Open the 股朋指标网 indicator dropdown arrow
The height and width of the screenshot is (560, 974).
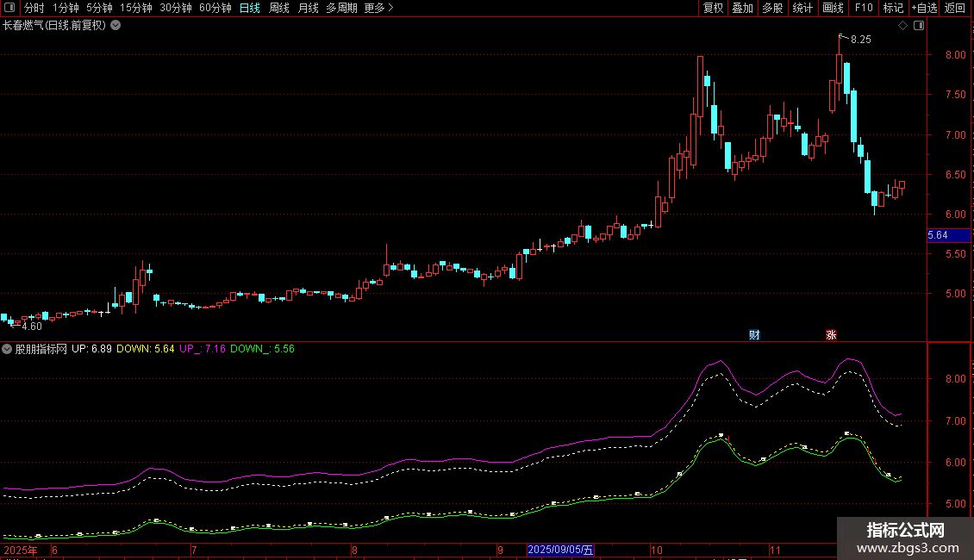[x=7, y=349]
